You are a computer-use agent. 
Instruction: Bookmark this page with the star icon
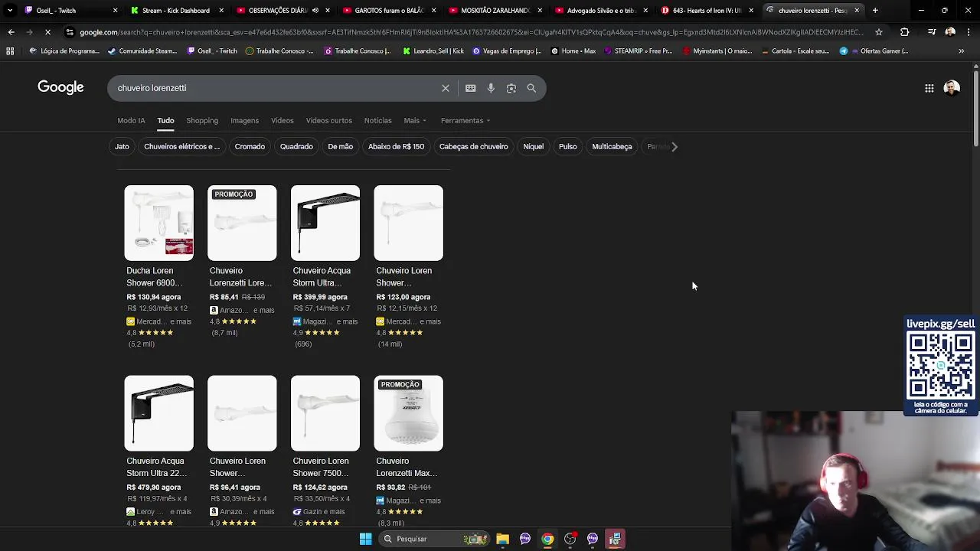coord(879,32)
